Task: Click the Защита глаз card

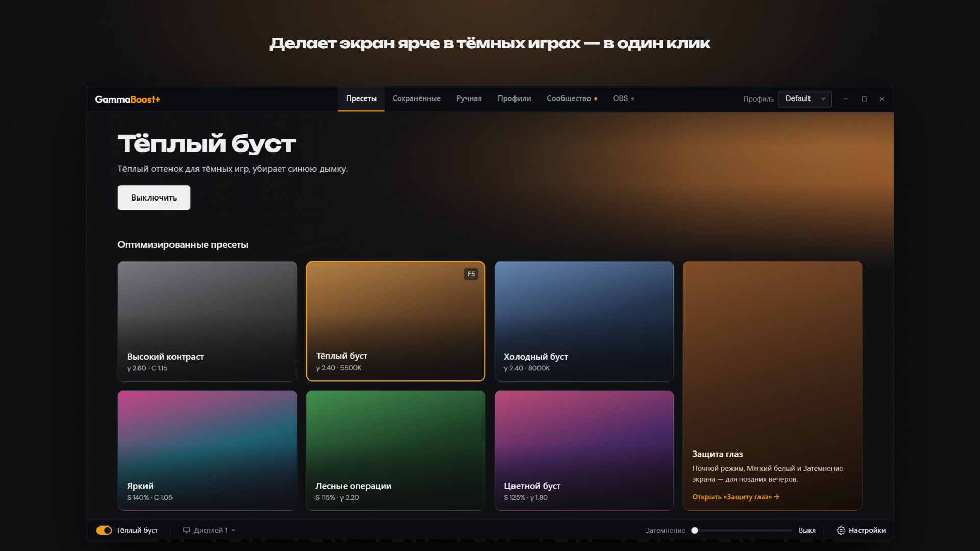Action: coord(772,386)
